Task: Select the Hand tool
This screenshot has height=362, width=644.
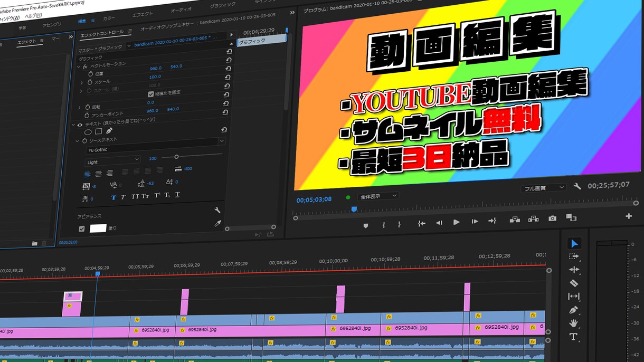Action: click(x=574, y=323)
